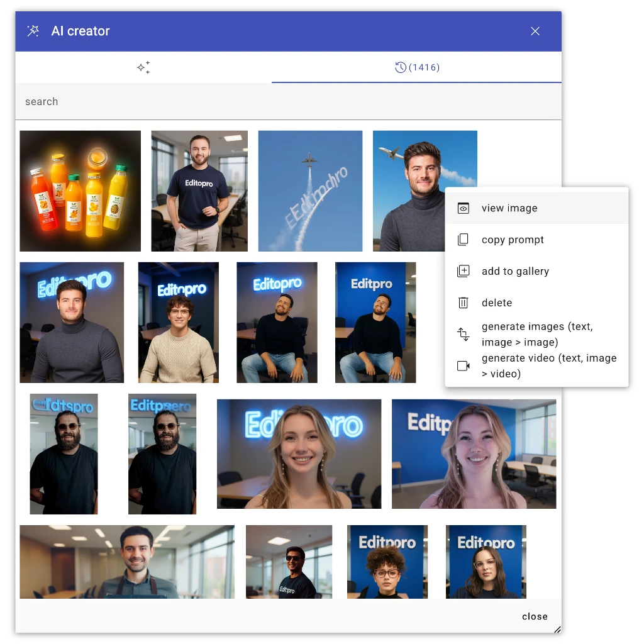Choose 'add to gallery' menu entry

coord(537,271)
